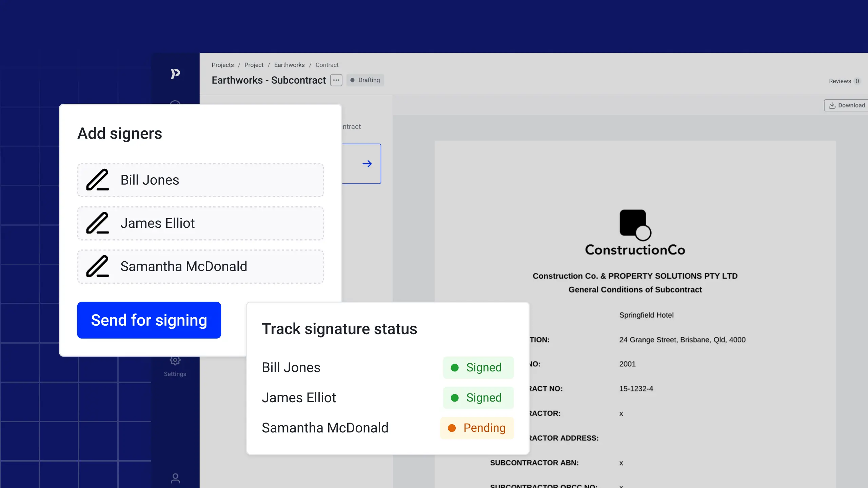Open the ellipsis options menu beside the title
Screen dimensions: 868x488
coord(336,80)
